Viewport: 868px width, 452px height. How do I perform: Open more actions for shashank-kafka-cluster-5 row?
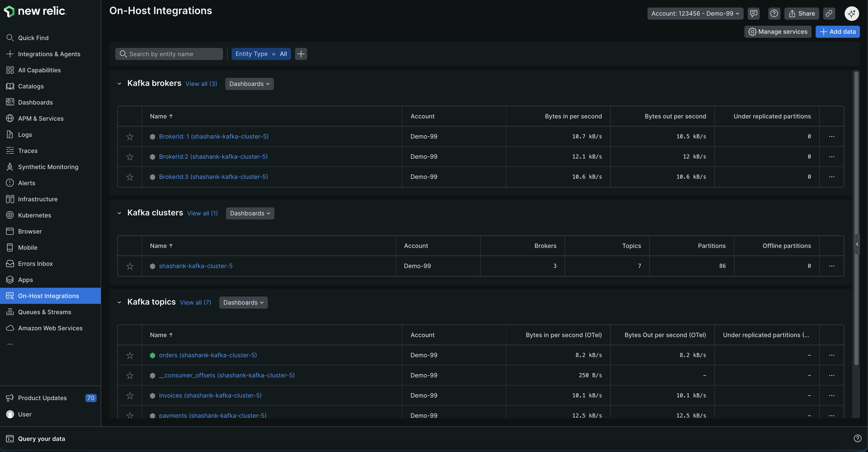click(831, 266)
